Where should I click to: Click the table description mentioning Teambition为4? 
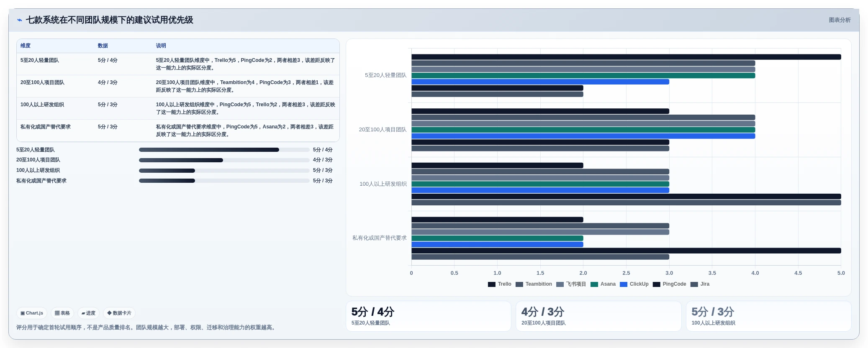click(x=245, y=86)
